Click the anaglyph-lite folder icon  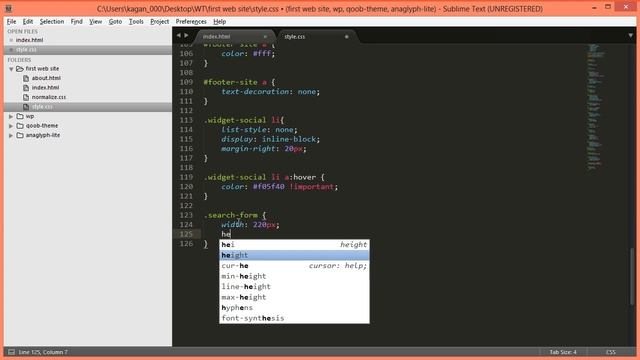[x=20, y=135]
